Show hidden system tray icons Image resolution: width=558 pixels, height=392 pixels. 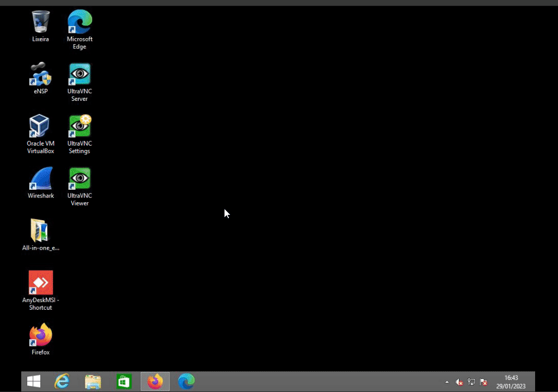coord(447,382)
